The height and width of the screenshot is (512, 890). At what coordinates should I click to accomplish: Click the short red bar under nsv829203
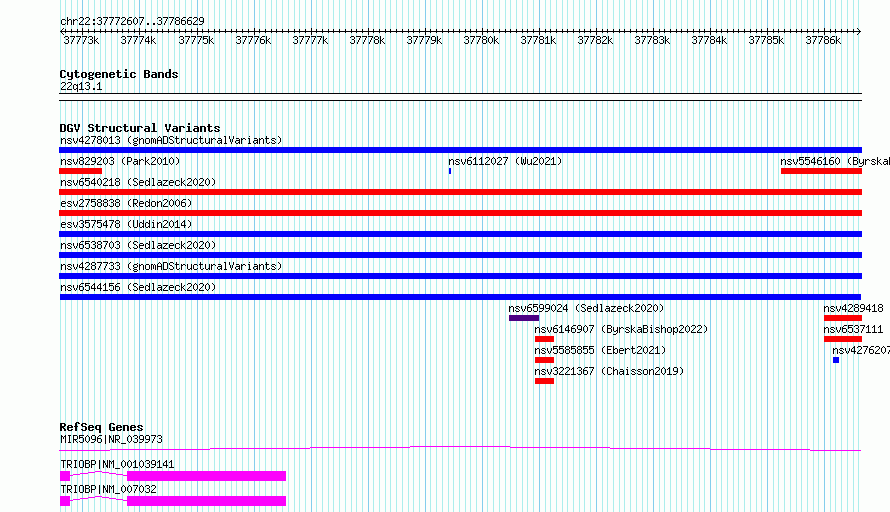point(81,171)
